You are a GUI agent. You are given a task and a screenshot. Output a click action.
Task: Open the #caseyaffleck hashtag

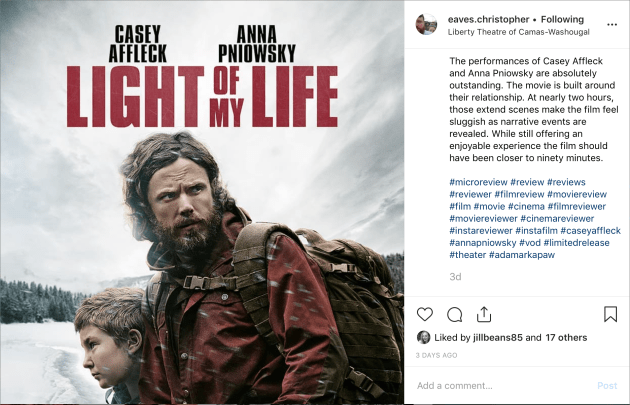[590, 231]
